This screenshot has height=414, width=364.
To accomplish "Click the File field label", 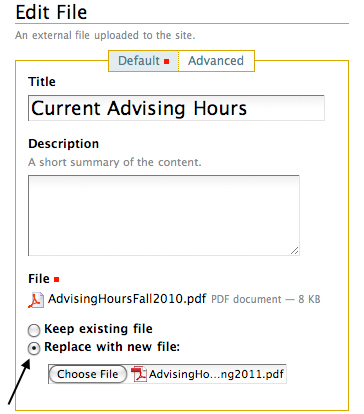I will coord(39,279).
